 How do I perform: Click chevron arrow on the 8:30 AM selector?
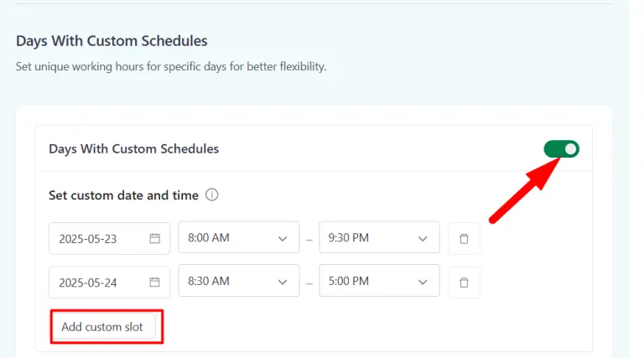[x=282, y=282]
